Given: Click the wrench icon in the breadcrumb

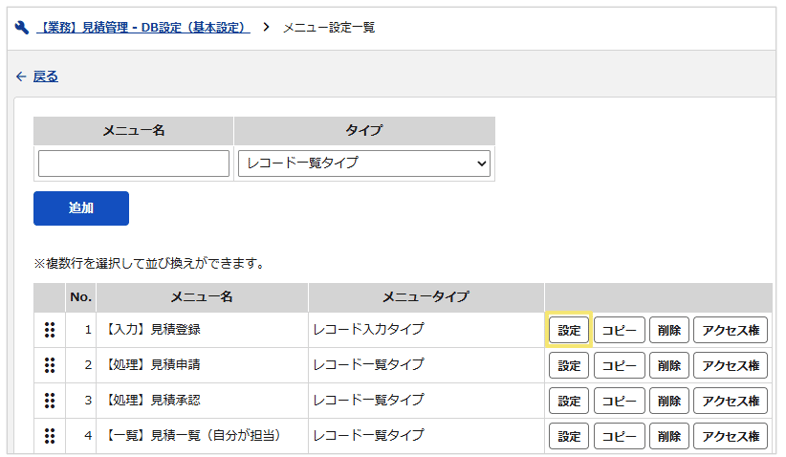Looking at the screenshot, I should tap(22, 27).
